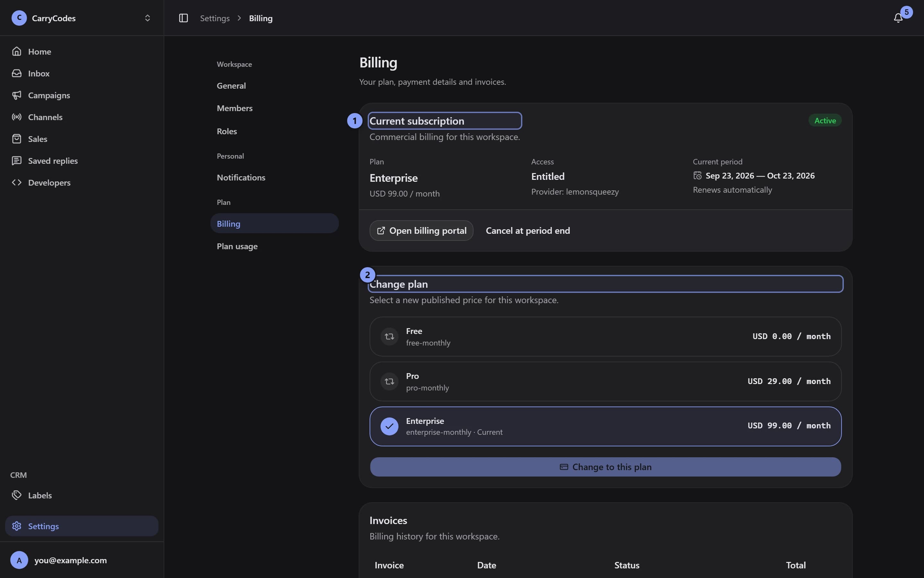924x578 pixels.
Task: Select the Enterprise plan option
Action: (x=605, y=426)
